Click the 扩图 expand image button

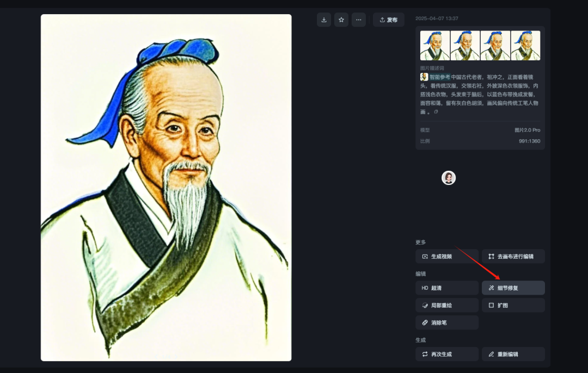pos(513,305)
